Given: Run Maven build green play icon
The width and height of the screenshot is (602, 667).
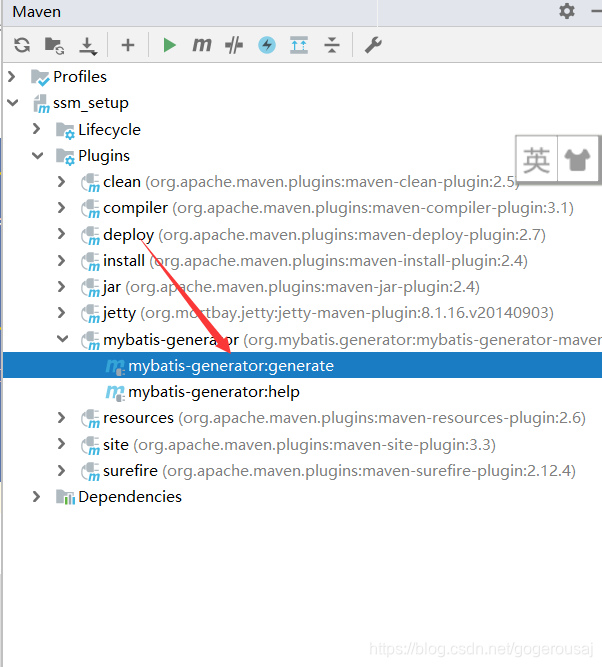Looking at the screenshot, I should click(169, 45).
